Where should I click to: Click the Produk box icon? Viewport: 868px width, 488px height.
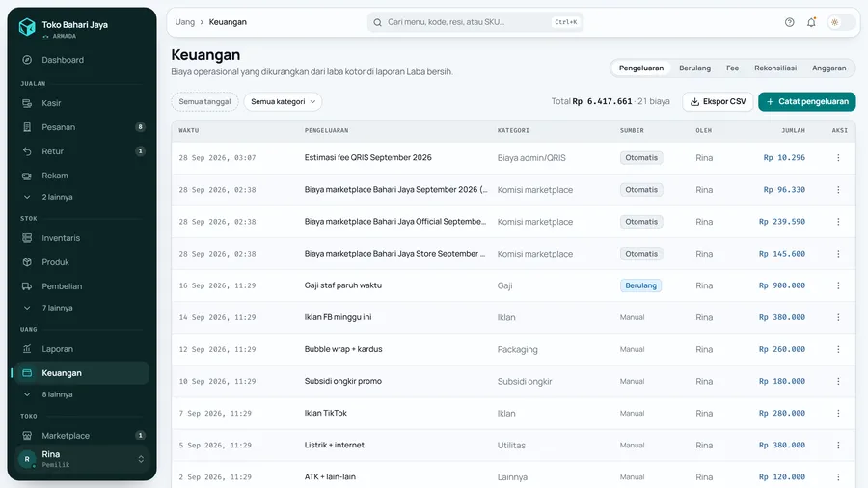(27, 262)
